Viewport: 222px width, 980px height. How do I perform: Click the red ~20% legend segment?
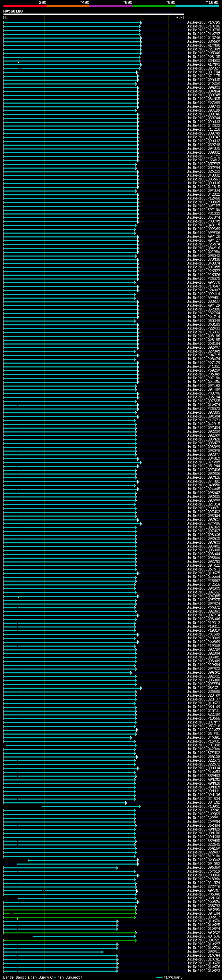point(25,7)
